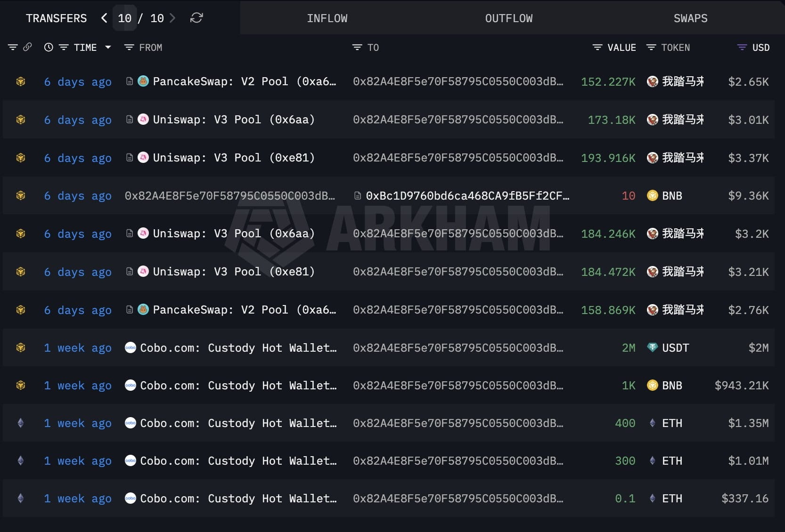Click PancakeSwap logo on 158.869K row
Screen dimensions: 785x532
tap(143, 309)
